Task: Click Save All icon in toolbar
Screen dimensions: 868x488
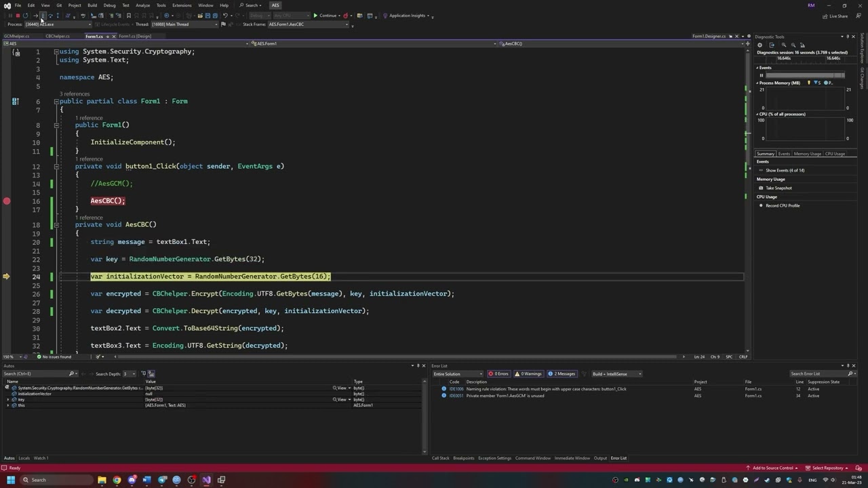Action: click(x=214, y=16)
